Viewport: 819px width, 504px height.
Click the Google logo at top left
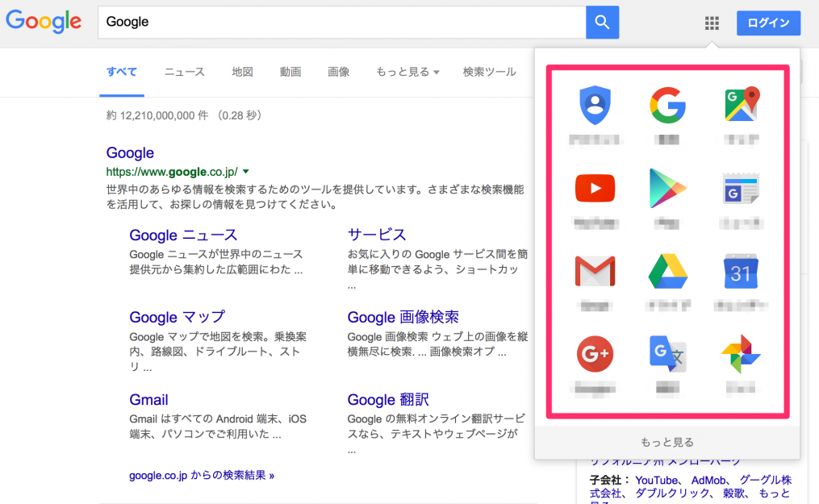pos(44,22)
